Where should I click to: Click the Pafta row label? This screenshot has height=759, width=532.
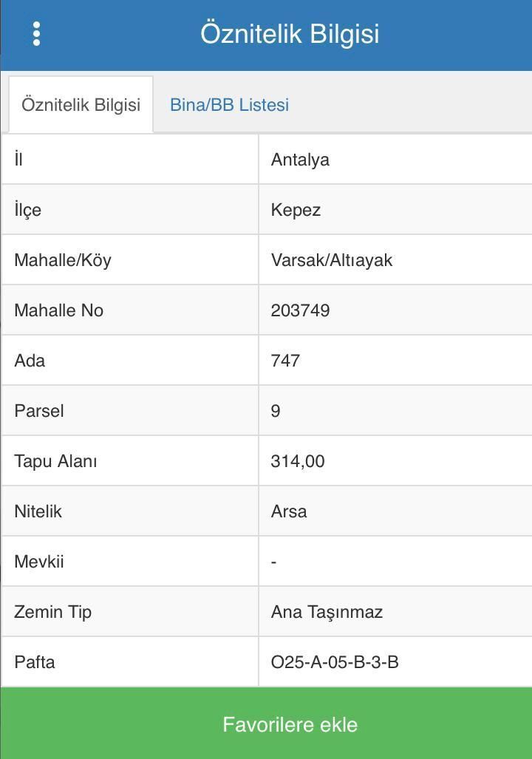pyautogui.click(x=35, y=662)
